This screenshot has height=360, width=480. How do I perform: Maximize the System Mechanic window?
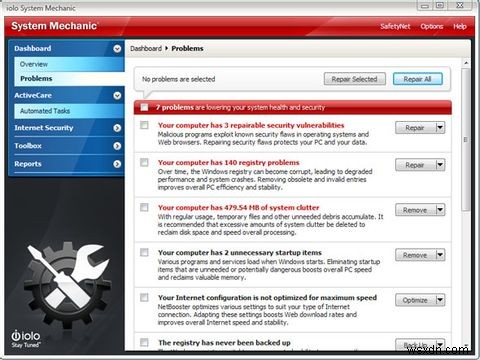click(440, 6)
